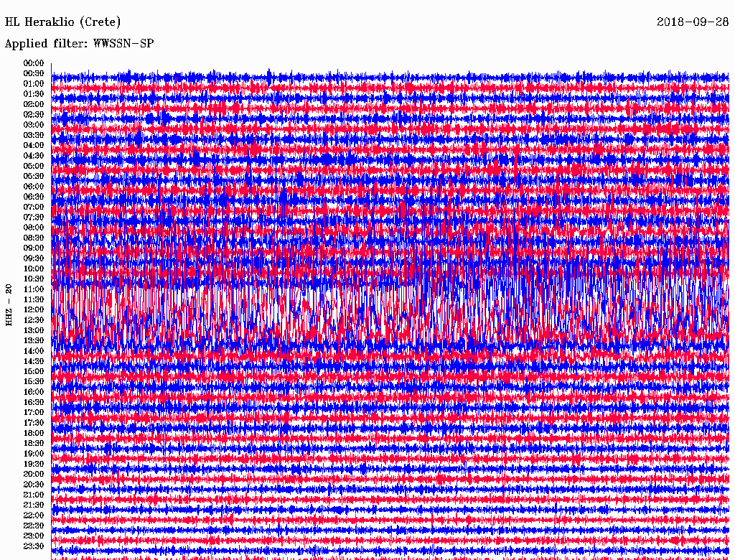Click the 'Applied filter: WWSSN-SP' text

[x=79, y=44]
